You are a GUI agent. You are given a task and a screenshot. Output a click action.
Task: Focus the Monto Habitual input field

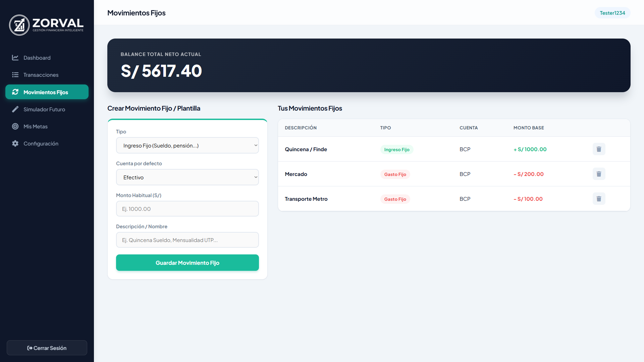pyautogui.click(x=187, y=209)
